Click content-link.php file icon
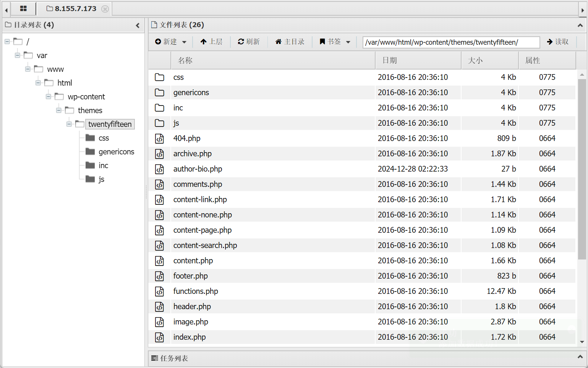Screen dimensions: 588x368 coord(159,199)
